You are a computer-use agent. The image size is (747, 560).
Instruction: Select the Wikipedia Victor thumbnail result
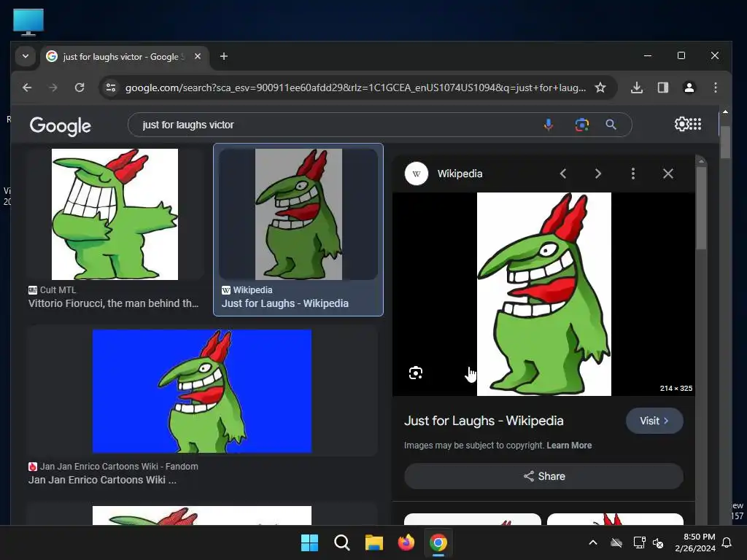tap(298, 214)
